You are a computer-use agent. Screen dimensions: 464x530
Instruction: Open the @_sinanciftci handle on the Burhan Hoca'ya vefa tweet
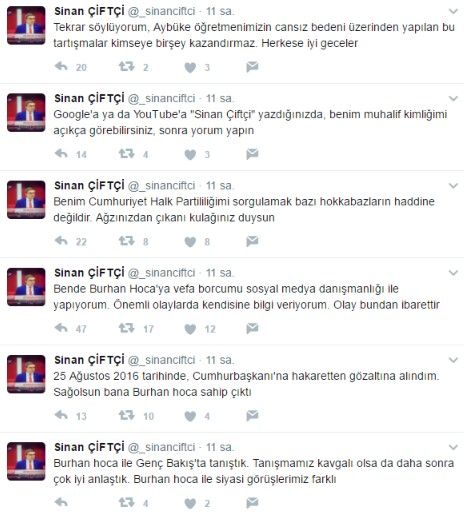[162, 273]
